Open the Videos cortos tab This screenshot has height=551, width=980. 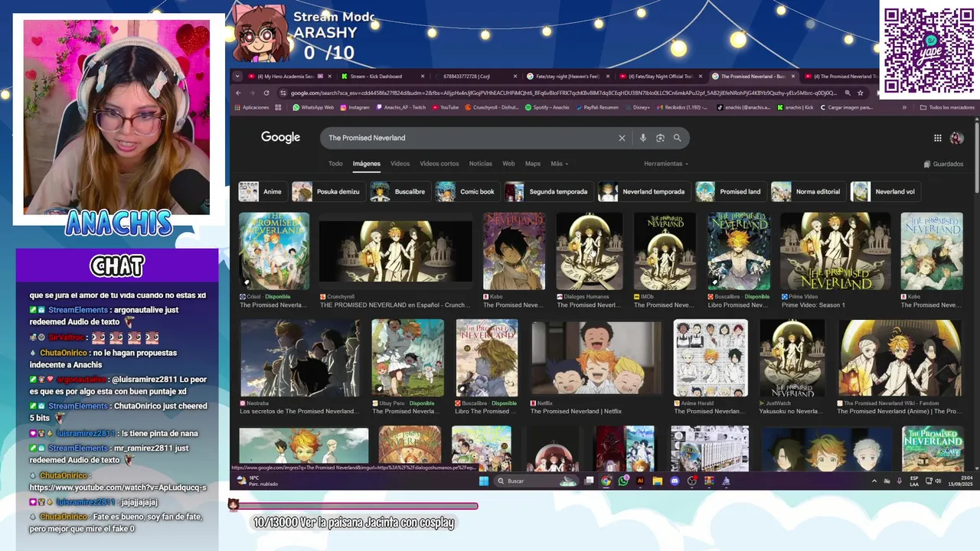click(439, 164)
